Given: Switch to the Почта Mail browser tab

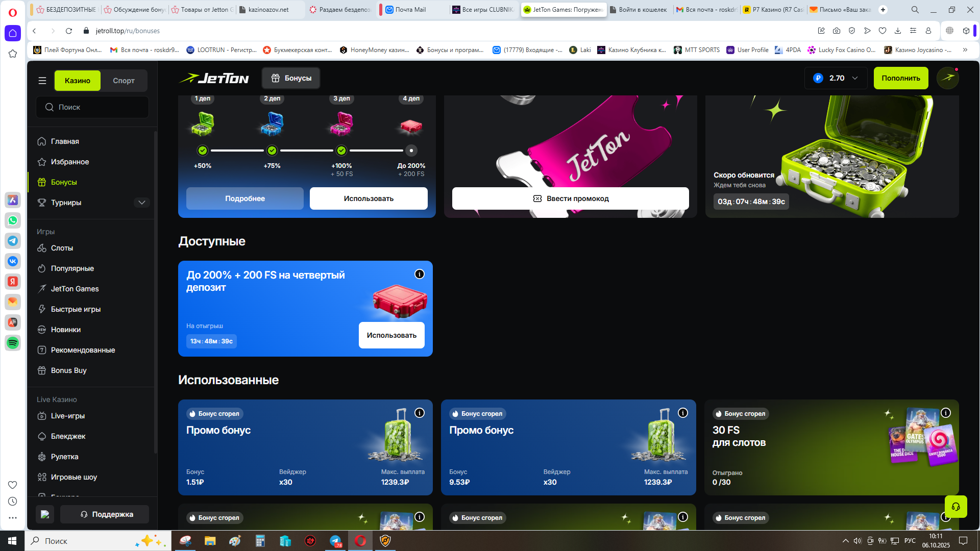Looking at the screenshot, I should (x=410, y=10).
